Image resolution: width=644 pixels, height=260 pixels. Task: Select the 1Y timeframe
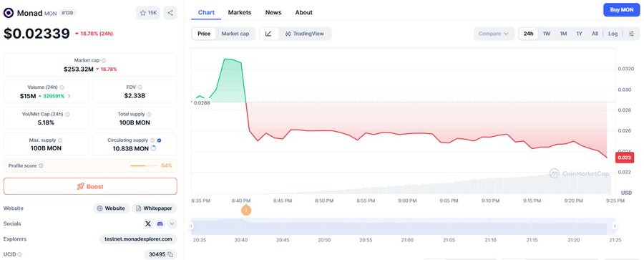(579, 34)
